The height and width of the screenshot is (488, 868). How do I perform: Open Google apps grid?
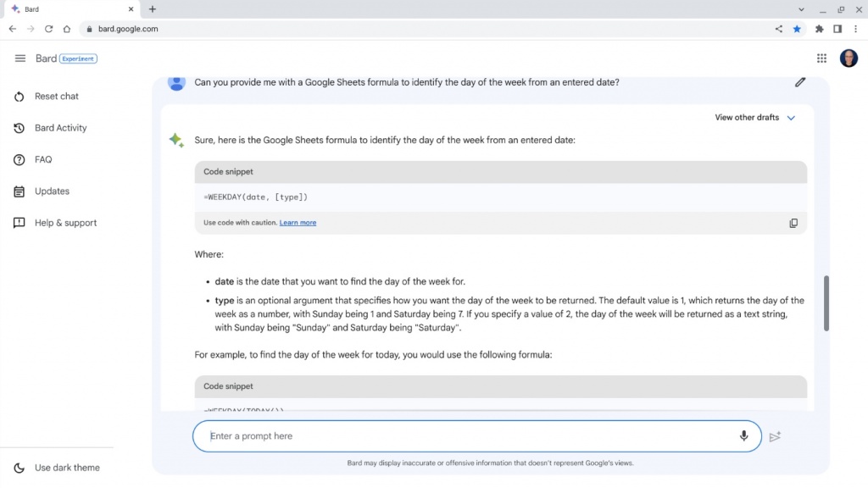pyautogui.click(x=821, y=58)
